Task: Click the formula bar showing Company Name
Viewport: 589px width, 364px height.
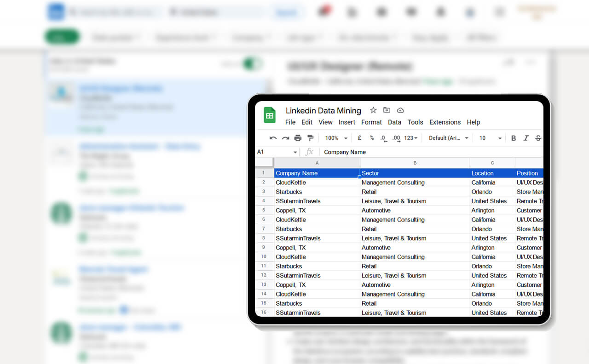Action: (x=414, y=152)
